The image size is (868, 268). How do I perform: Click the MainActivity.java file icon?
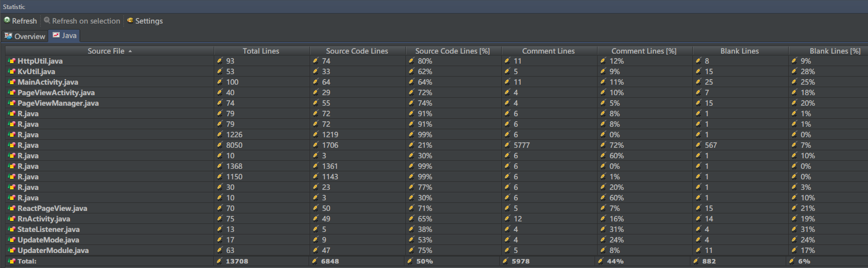12,82
